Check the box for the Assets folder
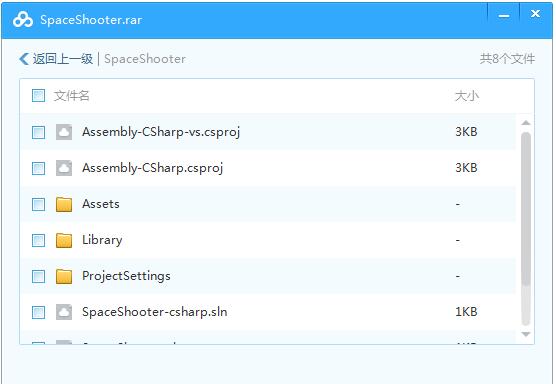The image size is (556, 384). (x=38, y=205)
